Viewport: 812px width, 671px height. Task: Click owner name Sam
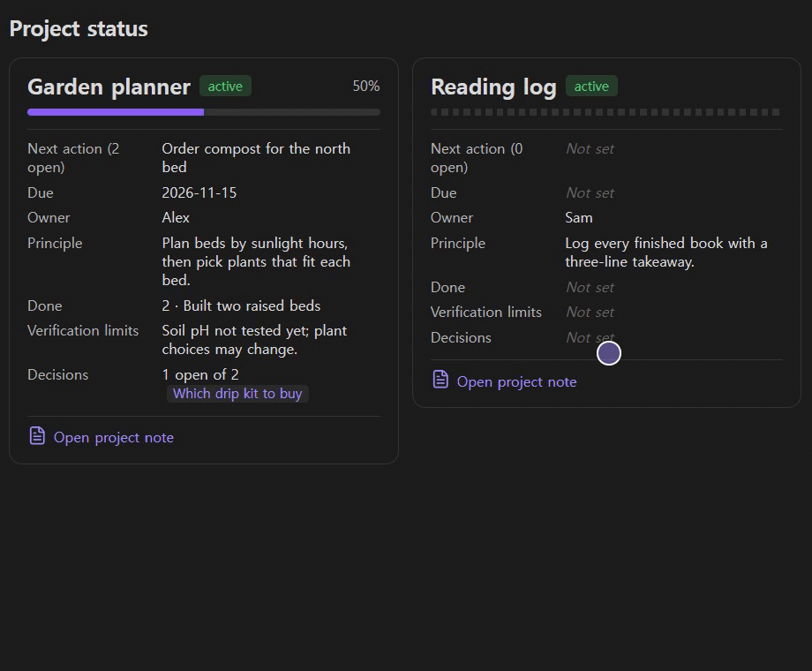click(x=578, y=217)
